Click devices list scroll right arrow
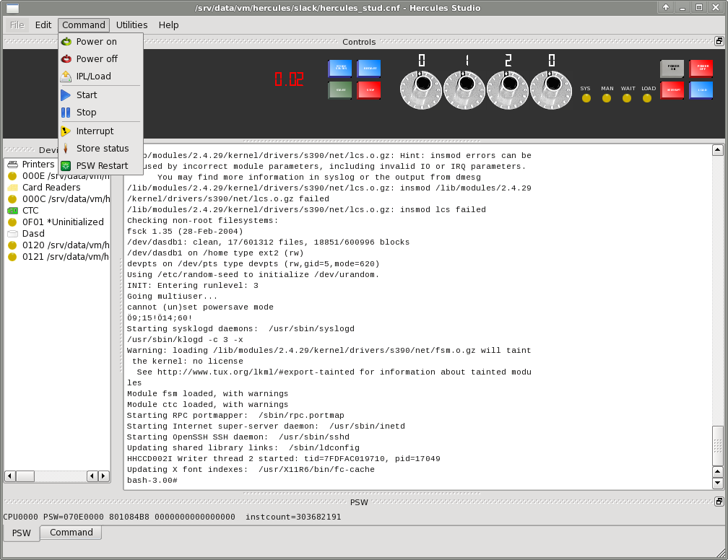728x560 pixels. (x=103, y=476)
